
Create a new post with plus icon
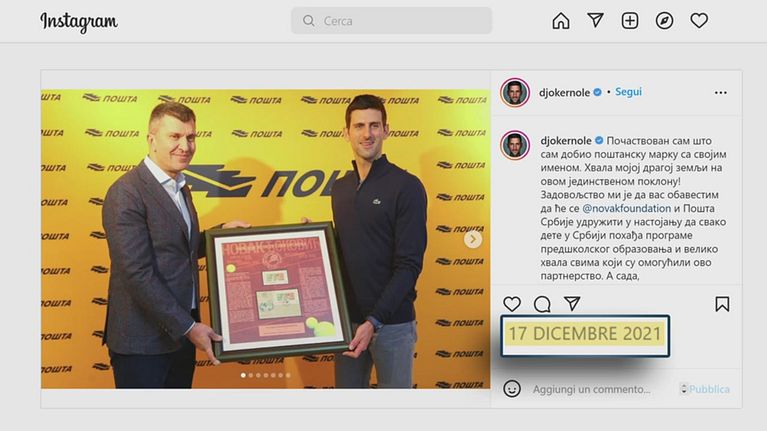630,21
